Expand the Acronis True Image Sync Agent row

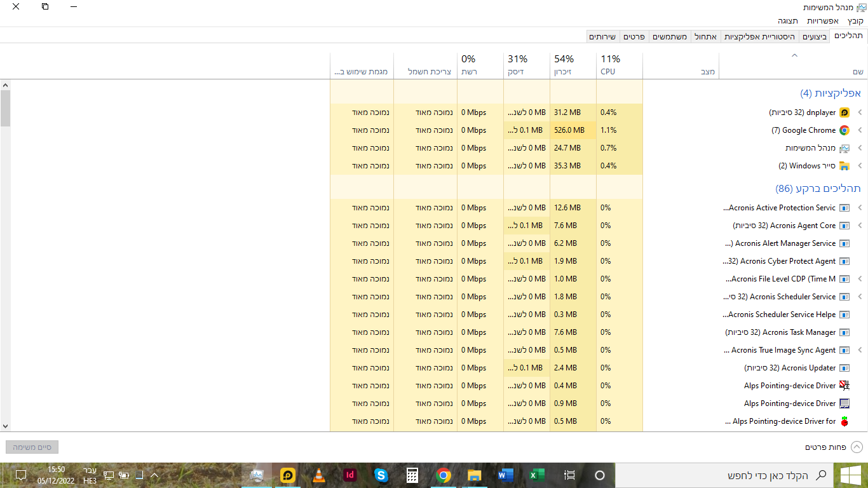[x=860, y=350]
